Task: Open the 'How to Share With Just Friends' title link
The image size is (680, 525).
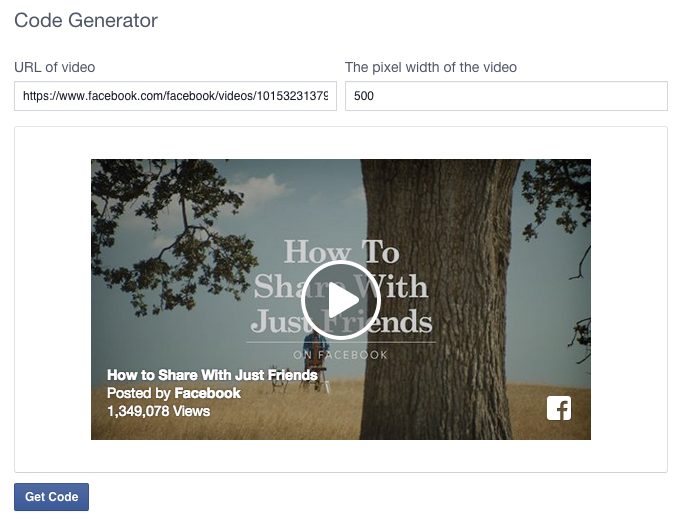Action: (212, 375)
